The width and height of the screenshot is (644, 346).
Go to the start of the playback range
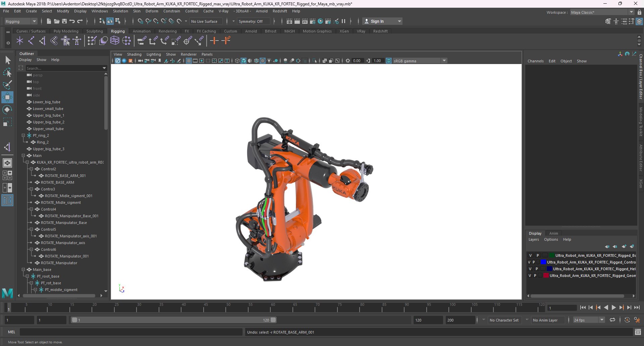[x=583, y=307]
